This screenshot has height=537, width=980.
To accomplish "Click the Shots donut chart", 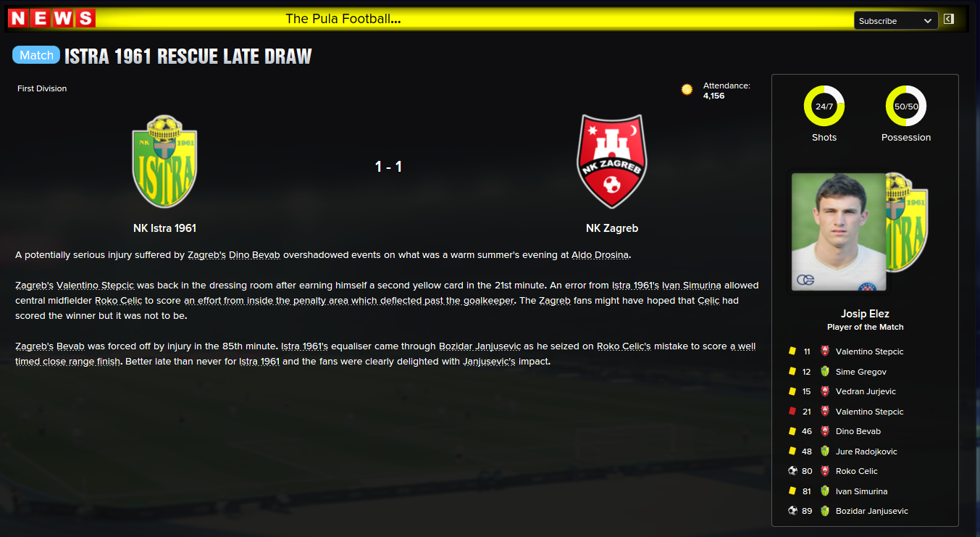I will [x=824, y=106].
